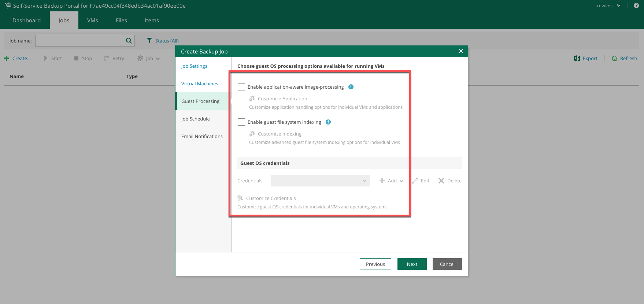This screenshot has height=304, width=644.
Task: Click the search magnifier icon in Job name
Action: point(129,41)
